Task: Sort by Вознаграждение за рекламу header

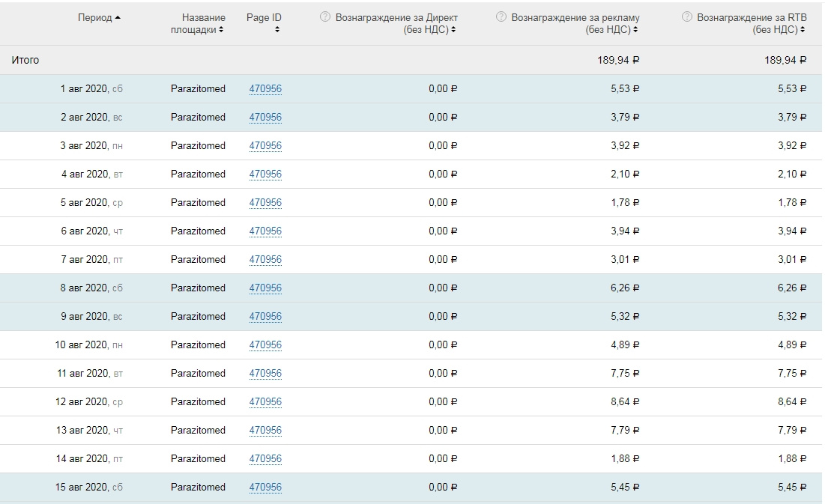Action: (x=575, y=18)
